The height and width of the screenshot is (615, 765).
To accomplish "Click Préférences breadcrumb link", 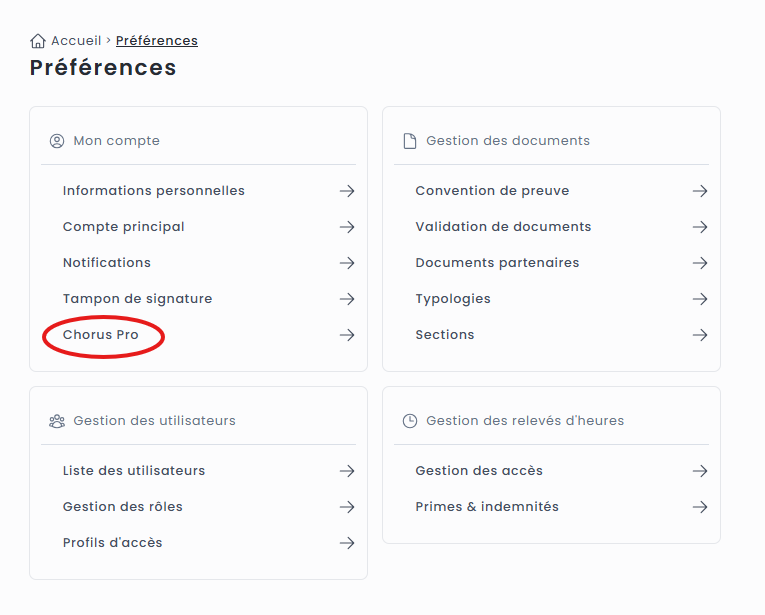I will tap(157, 41).
